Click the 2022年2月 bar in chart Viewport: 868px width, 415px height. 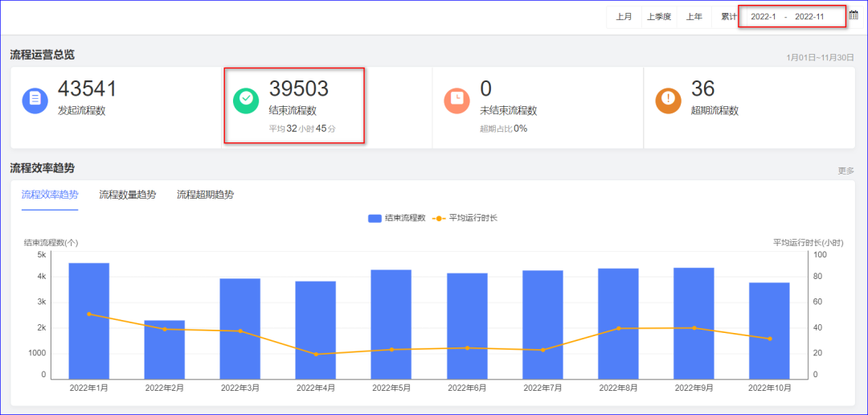165,350
